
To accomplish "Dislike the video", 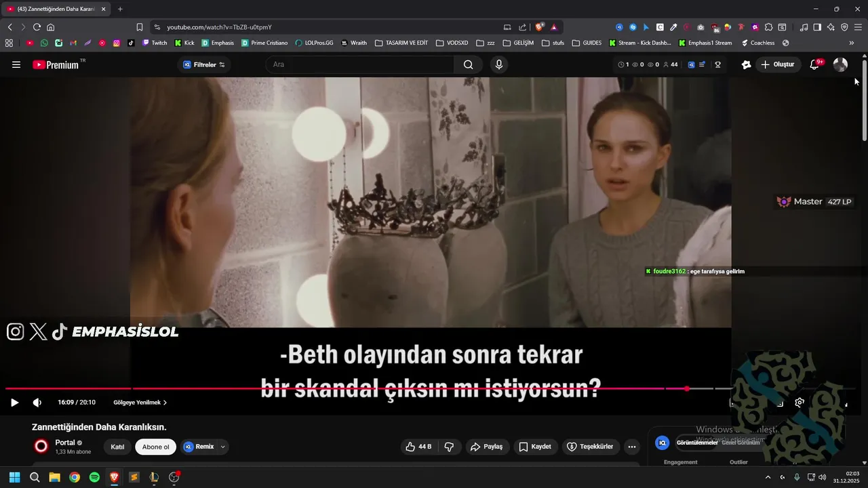I will 449,447.
